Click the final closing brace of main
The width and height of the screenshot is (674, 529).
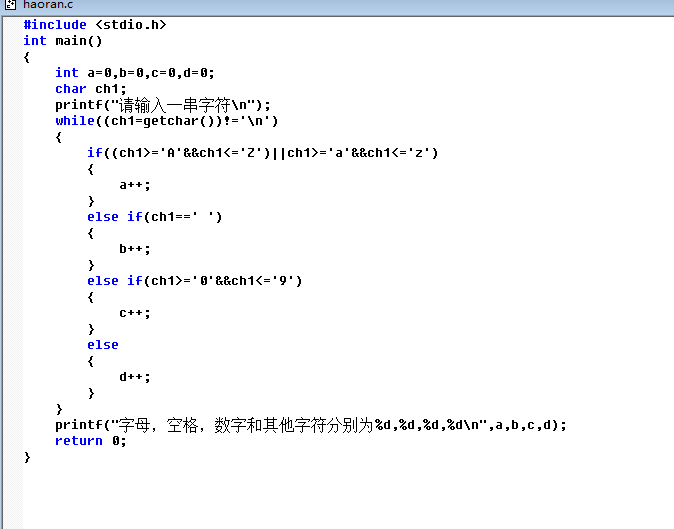[x=27, y=457]
